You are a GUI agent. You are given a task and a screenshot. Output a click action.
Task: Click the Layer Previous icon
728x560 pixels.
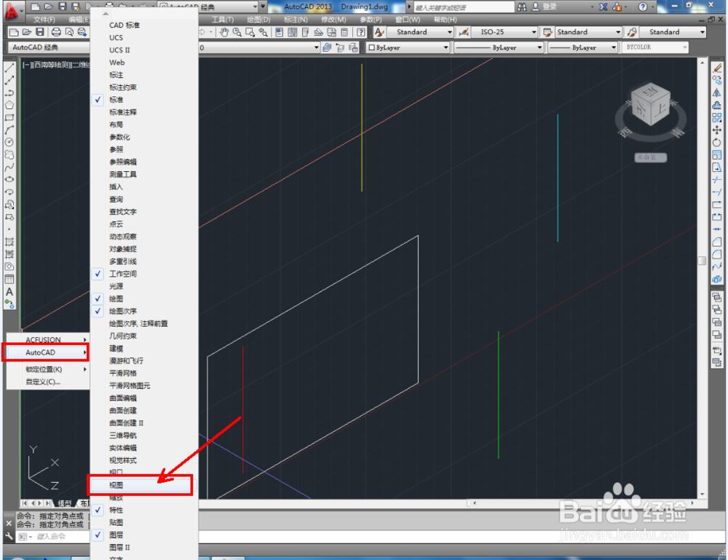tap(340, 47)
